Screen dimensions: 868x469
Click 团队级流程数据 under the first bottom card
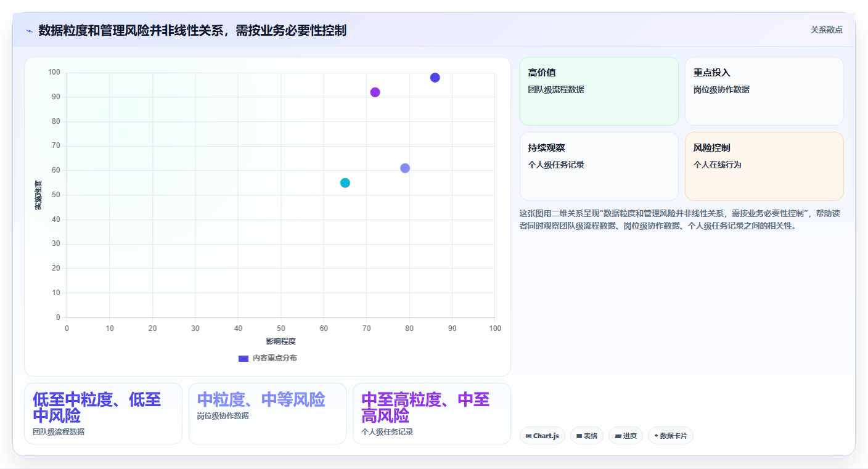[59, 432]
